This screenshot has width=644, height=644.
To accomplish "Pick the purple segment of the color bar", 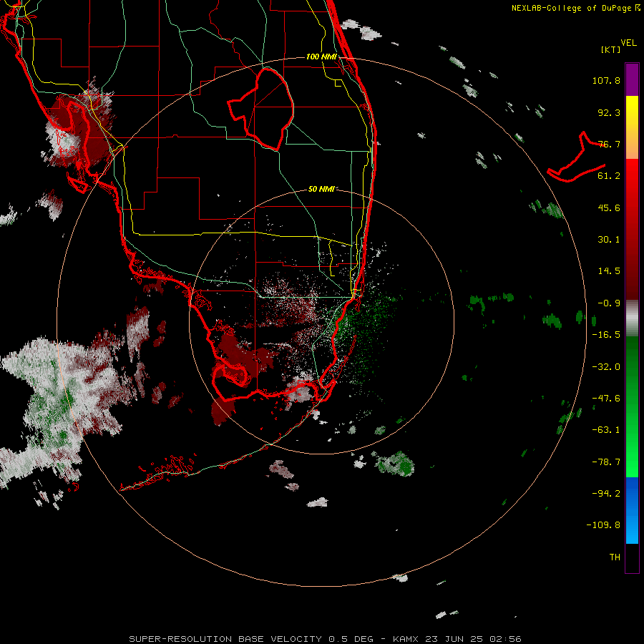I will [632, 79].
